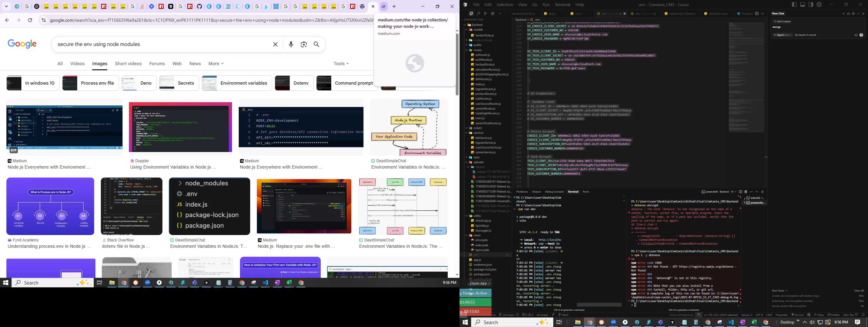Open the Explorer view in Cursor's activity bar
The height and width of the screenshot is (327, 868).
click(x=471, y=13)
